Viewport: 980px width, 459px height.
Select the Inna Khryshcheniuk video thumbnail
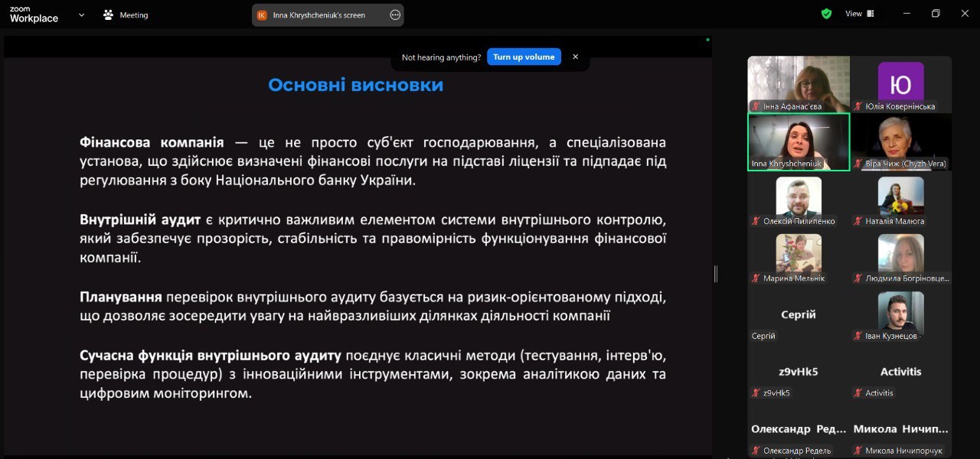click(x=799, y=142)
